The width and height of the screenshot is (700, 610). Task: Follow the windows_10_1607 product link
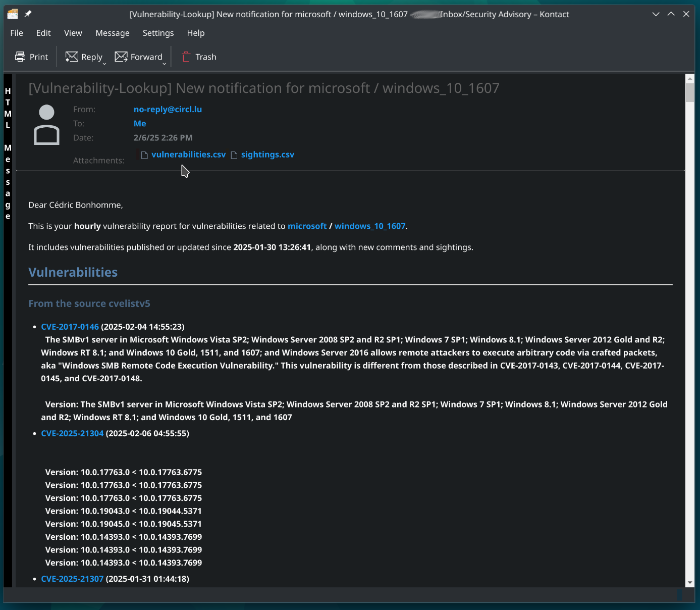click(x=370, y=226)
